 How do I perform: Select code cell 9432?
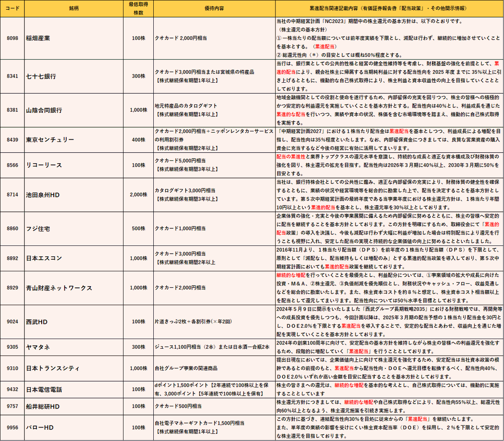click(x=12, y=390)
